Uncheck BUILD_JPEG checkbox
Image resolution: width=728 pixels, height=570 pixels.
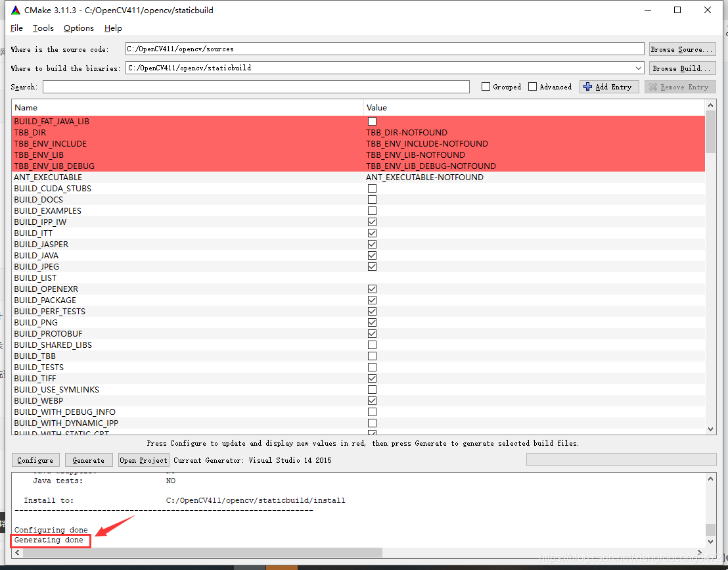tap(372, 267)
